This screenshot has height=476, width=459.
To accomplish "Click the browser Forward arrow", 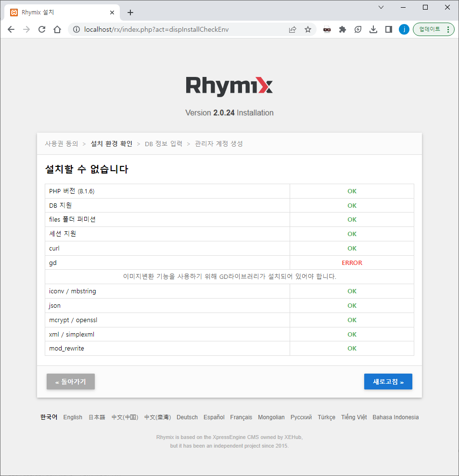I will click(x=26, y=29).
